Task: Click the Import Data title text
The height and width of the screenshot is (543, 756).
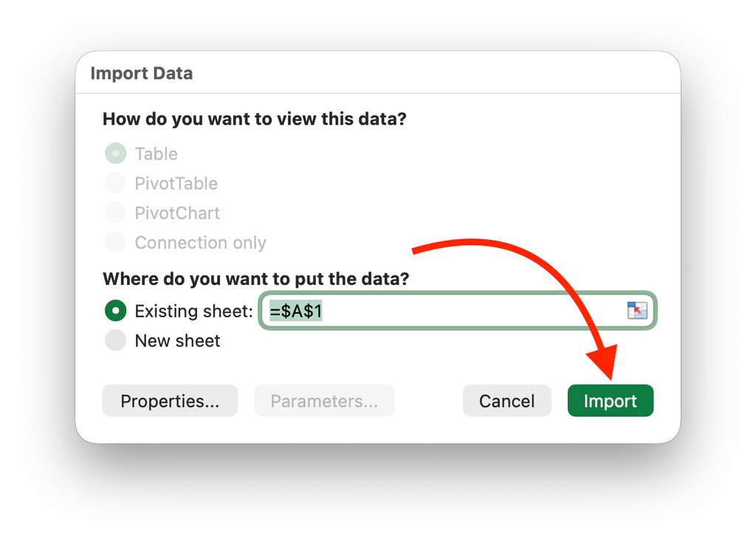Action: (141, 74)
